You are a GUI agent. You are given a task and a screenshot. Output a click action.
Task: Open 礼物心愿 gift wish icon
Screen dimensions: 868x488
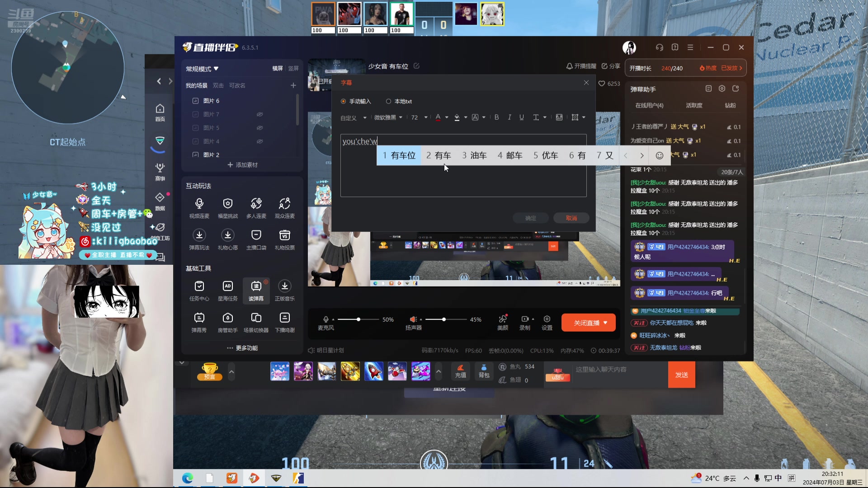coord(228,239)
